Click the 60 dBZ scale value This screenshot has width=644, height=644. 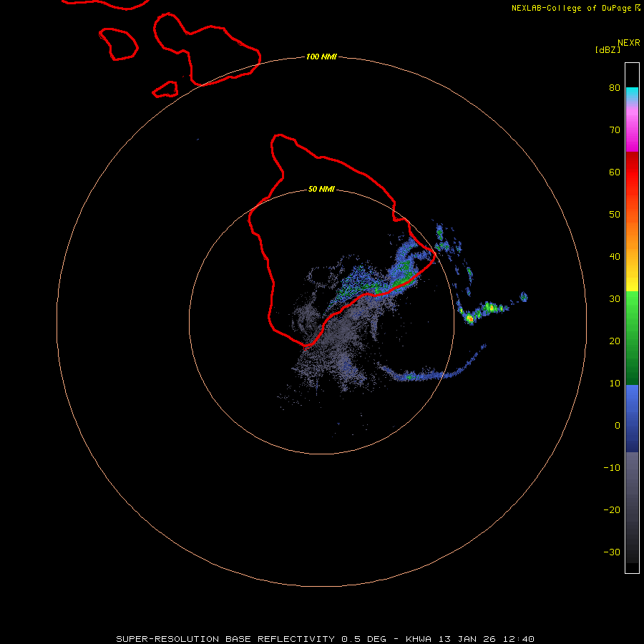pyautogui.click(x=615, y=172)
